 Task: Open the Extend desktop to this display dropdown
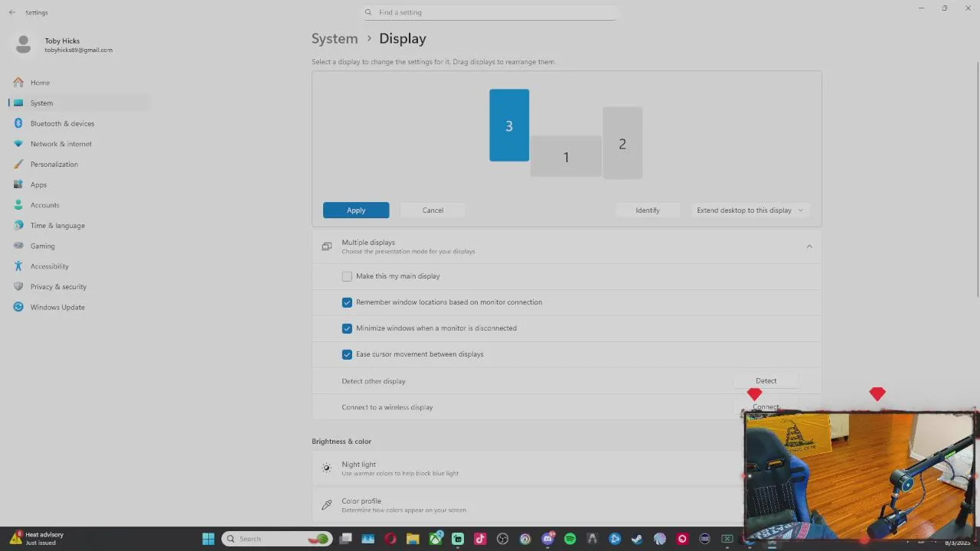click(x=750, y=210)
